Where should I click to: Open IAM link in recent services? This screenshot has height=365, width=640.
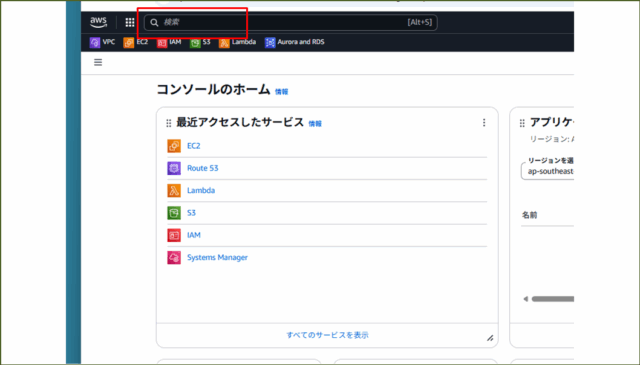[x=194, y=235]
